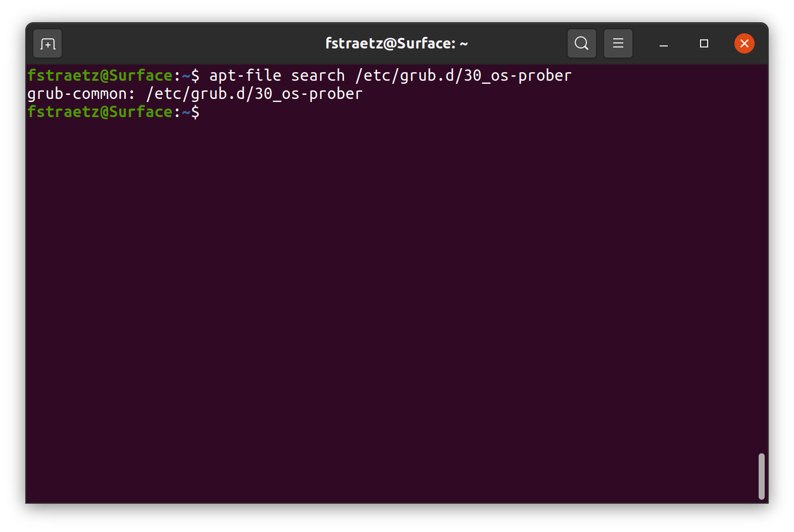Maximize the terminal window
Screen dimensions: 794x532
pos(704,43)
